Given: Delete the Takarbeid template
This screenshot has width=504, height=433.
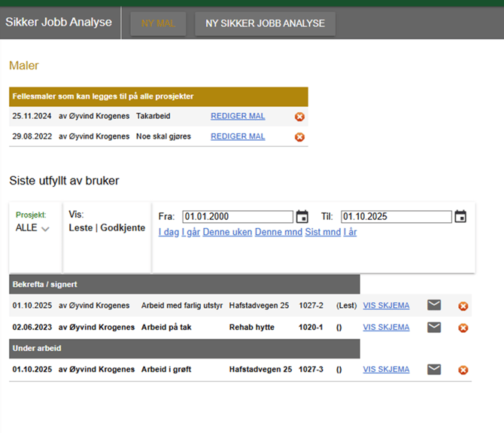Looking at the screenshot, I should [x=299, y=117].
